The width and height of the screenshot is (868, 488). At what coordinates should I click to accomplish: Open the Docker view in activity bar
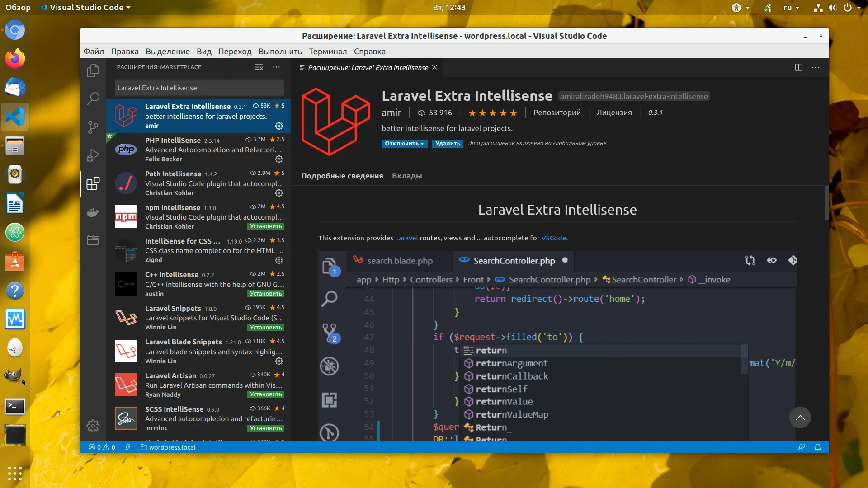point(93,212)
